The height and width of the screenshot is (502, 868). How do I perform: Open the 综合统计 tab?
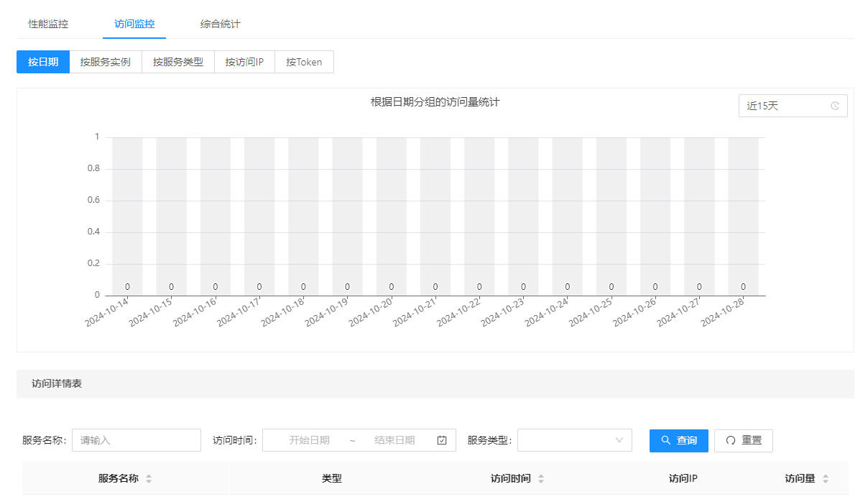(221, 24)
